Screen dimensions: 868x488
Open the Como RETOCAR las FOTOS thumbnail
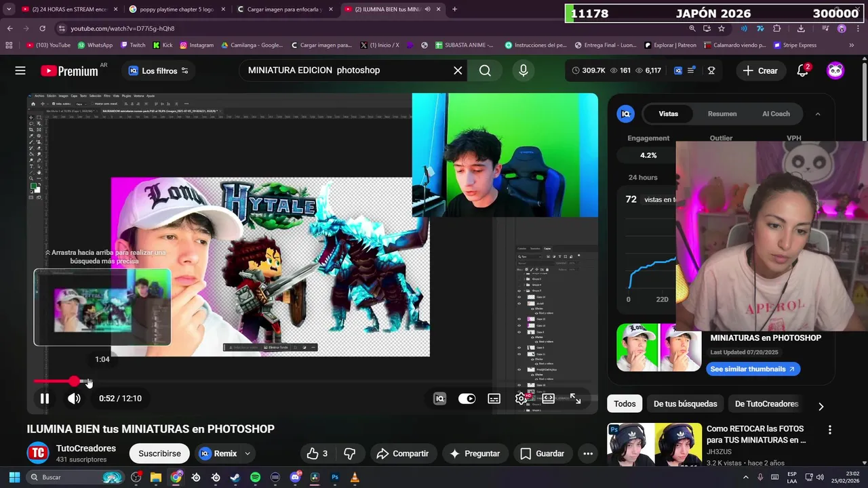[654, 445]
